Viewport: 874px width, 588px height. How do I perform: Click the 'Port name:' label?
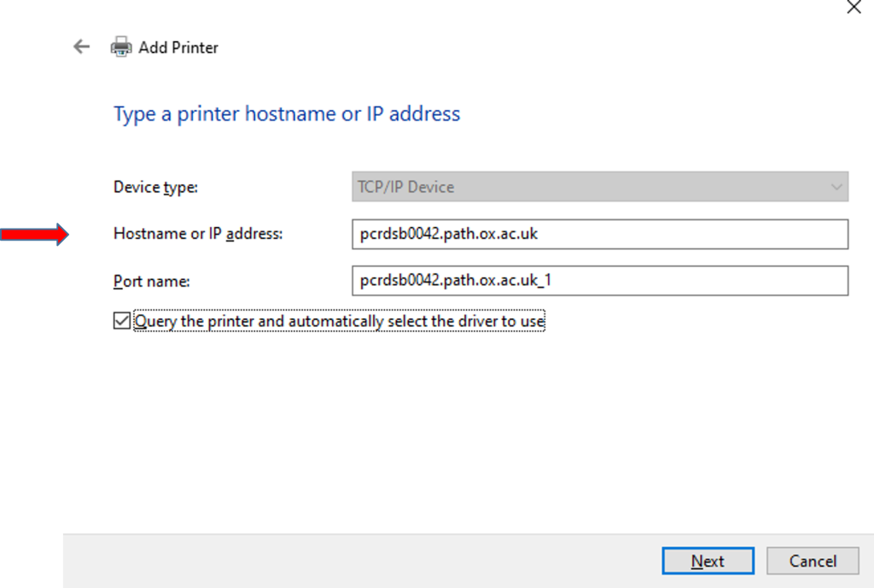(x=152, y=281)
